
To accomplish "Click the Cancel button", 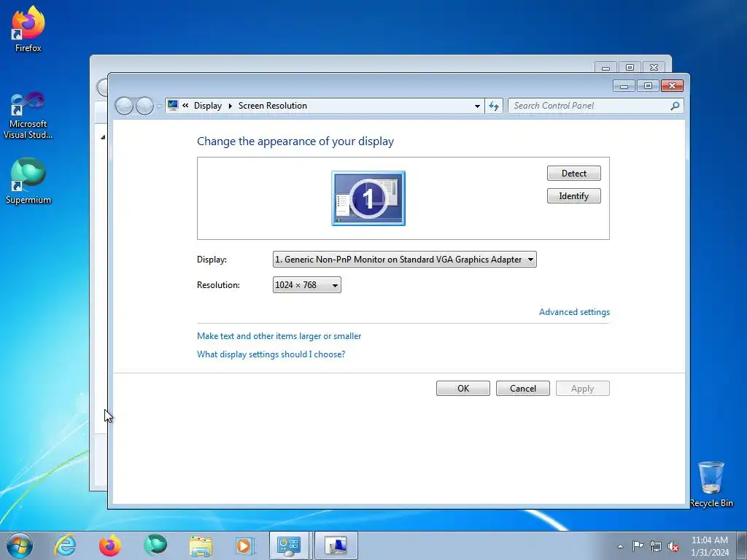I will 522,388.
